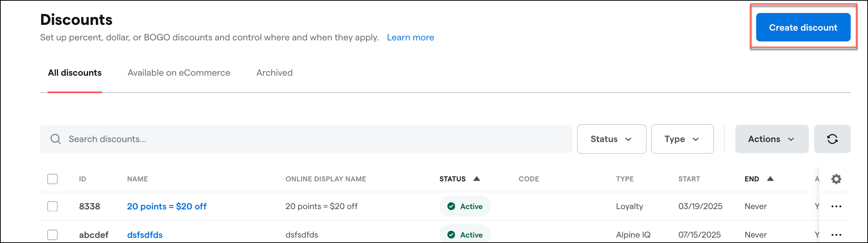Select checkbox for abcdef discount

pyautogui.click(x=53, y=235)
